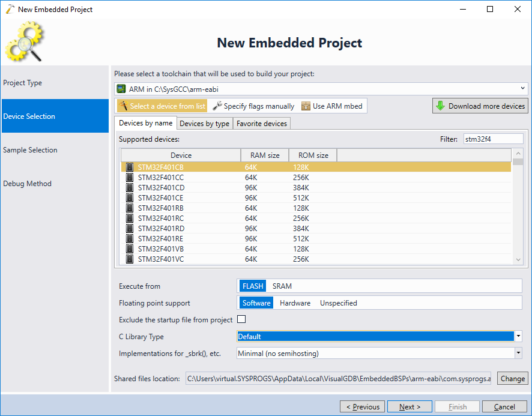Screen dimensions: 532x416
Task: Proceed with the Next button
Action: point(410,406)
